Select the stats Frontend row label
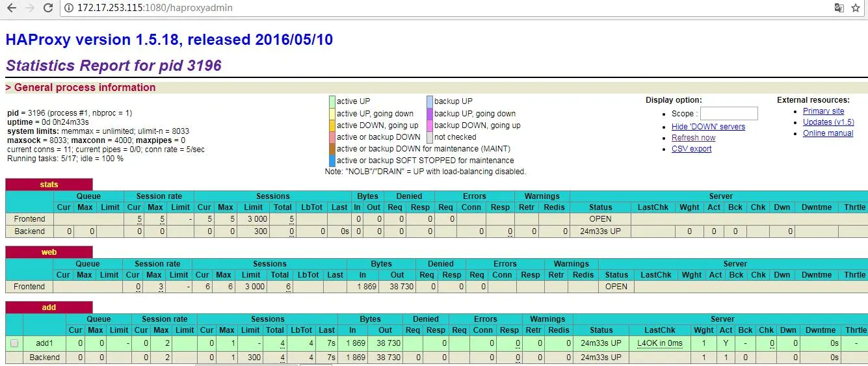 tap(29, 219)
